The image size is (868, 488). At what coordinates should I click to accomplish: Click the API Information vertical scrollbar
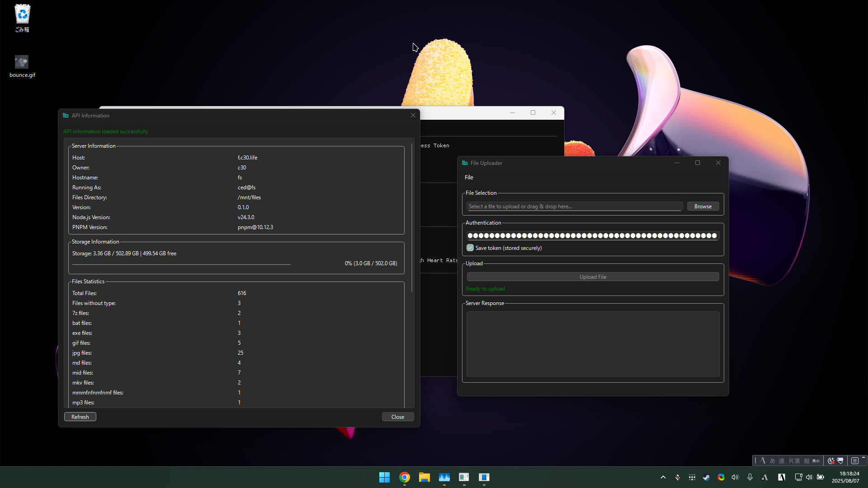coord(412,217)
